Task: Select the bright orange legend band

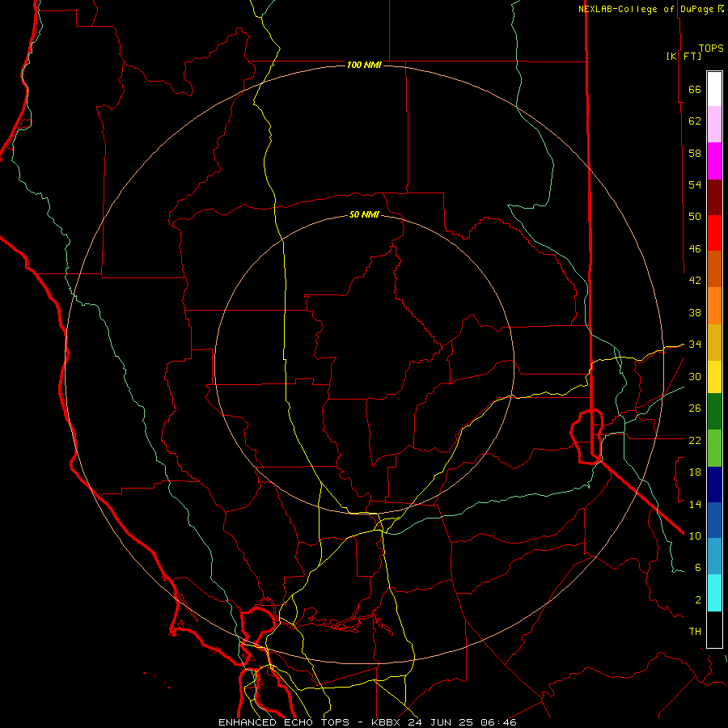Action: pyautogui.click(x=714, y=306)
